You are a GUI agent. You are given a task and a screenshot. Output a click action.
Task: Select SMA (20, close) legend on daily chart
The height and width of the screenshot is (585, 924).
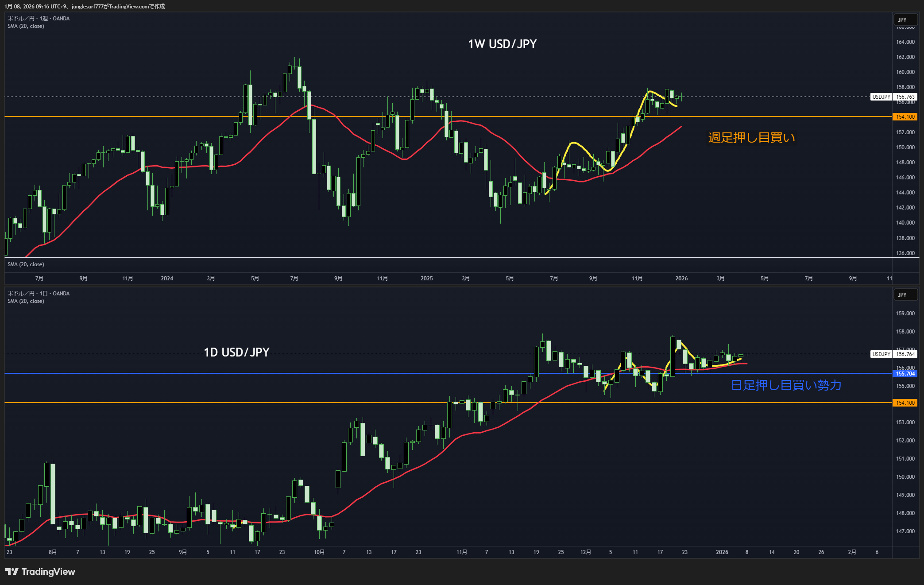(x=26, y=301)
